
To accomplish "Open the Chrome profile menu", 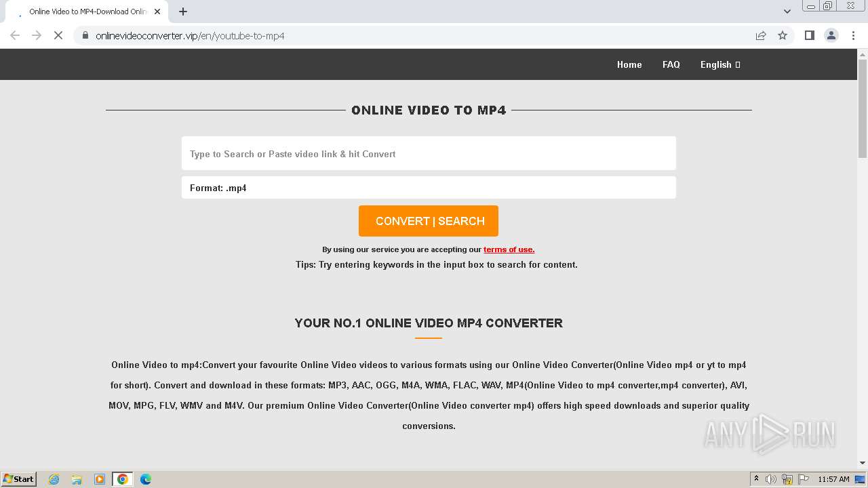I will 831,35.
